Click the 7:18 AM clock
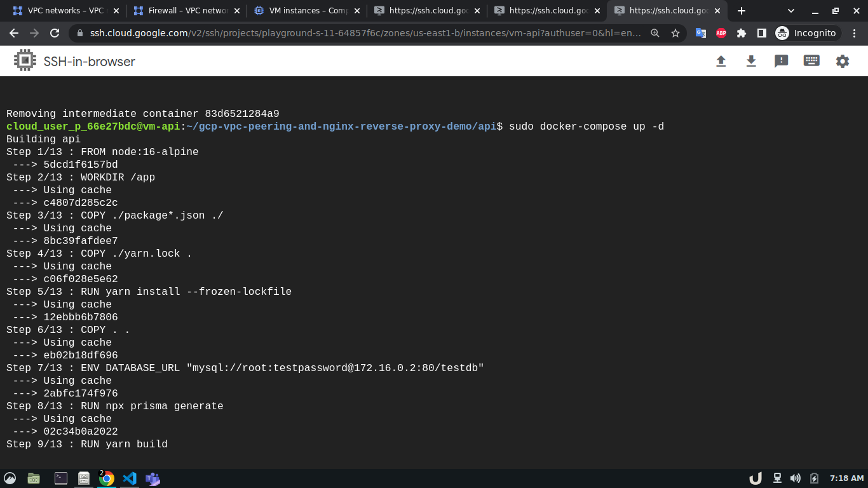868x488 pixels. 847,478
